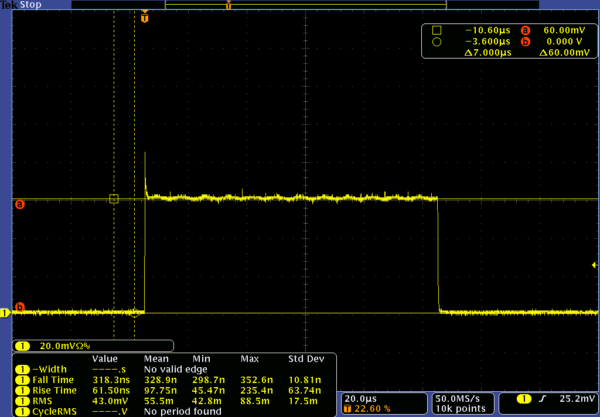Click the red 'a' badge in cursor readout

pyautogui.click(x=525, y=31)
